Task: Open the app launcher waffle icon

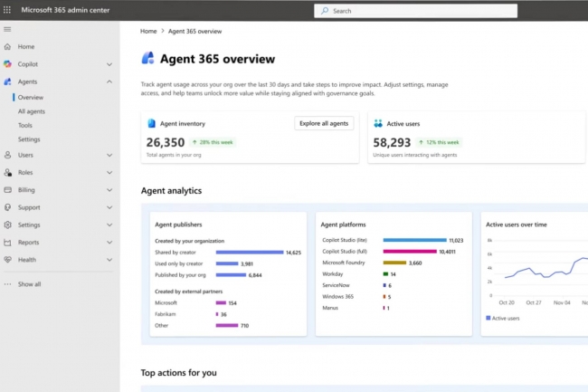Action: coord(8,10)
